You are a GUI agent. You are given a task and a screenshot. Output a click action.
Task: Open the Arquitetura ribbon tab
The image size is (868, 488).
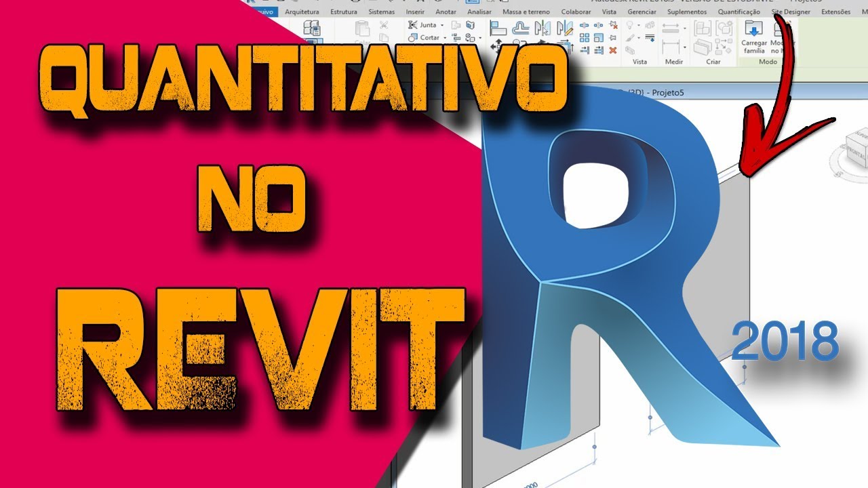click(302, 12)
